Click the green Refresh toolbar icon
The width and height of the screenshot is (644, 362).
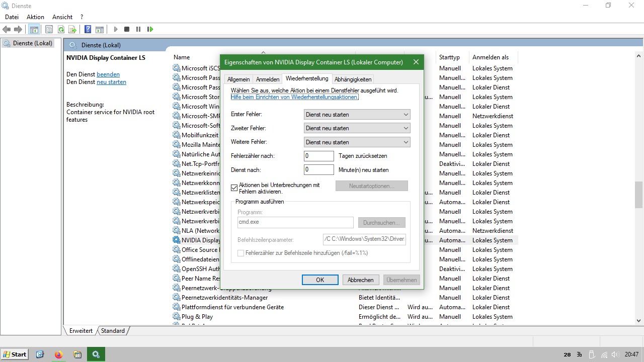(x=61, y=30)
